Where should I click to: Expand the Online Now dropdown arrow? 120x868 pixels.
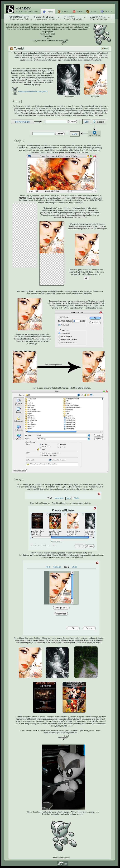(85, 18)
